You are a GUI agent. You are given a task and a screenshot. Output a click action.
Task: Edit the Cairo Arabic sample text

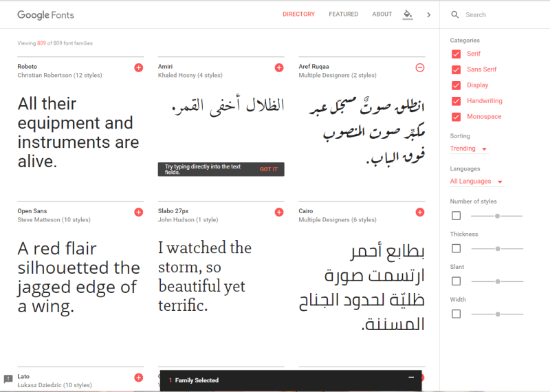362,287
